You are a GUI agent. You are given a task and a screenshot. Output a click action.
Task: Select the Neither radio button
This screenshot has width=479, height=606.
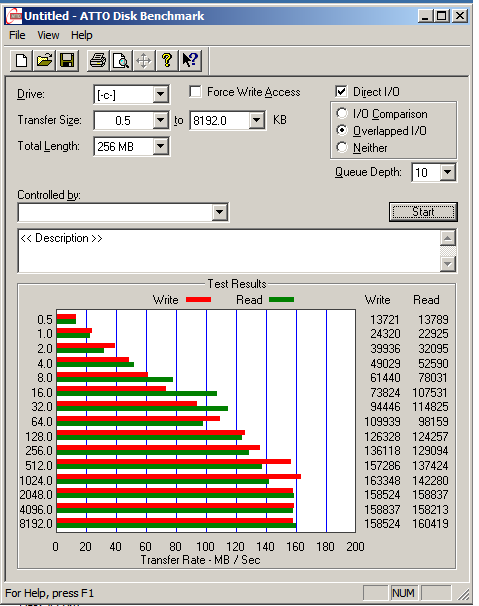[342, 147]
